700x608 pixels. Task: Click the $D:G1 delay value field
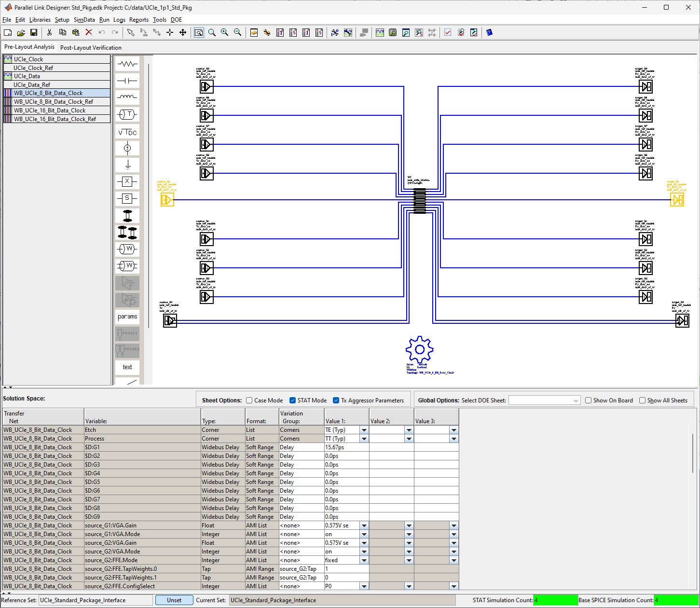346,447
